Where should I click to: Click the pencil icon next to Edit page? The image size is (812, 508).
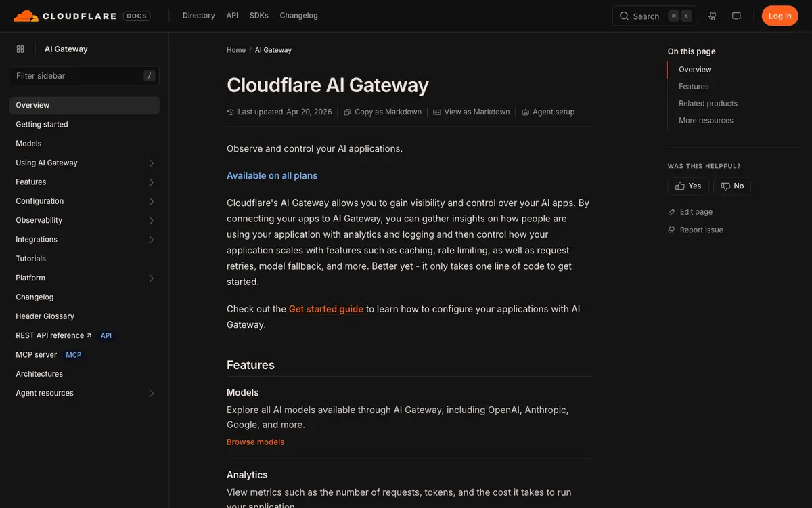(672, 212)
